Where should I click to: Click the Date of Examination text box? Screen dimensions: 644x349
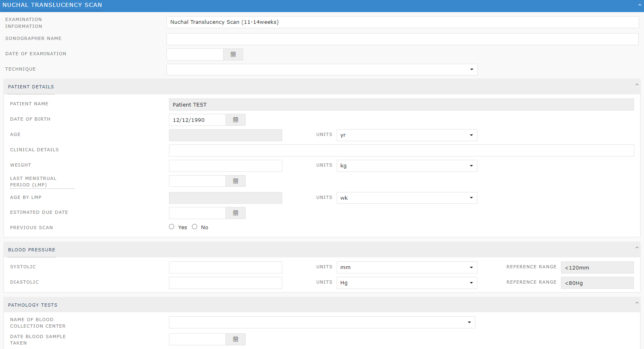tap(195, 54)
